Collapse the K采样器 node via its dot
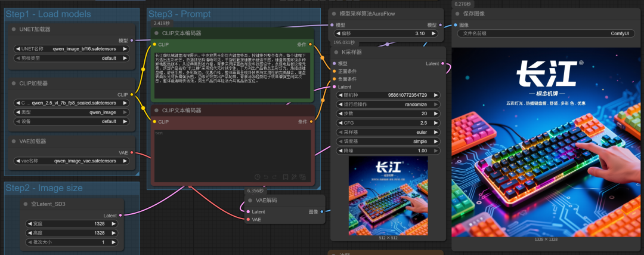Image resolution: width=644 pixels, height=255 pixels. [336, 52]
